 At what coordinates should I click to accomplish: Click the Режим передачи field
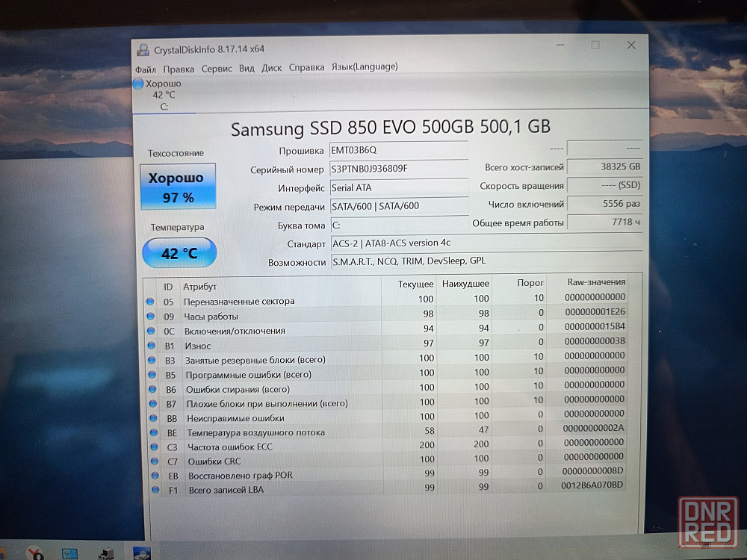point(400,206)
